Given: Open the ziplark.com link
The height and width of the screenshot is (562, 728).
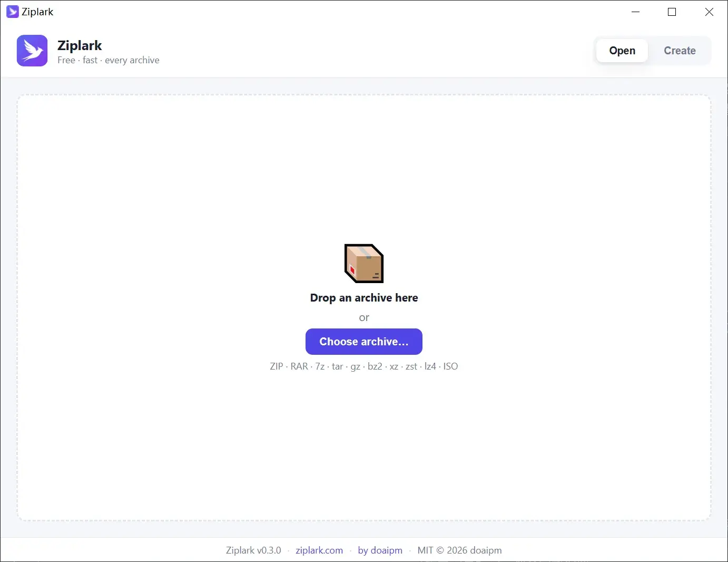Looking at the screenshot, I should point(319,550).
